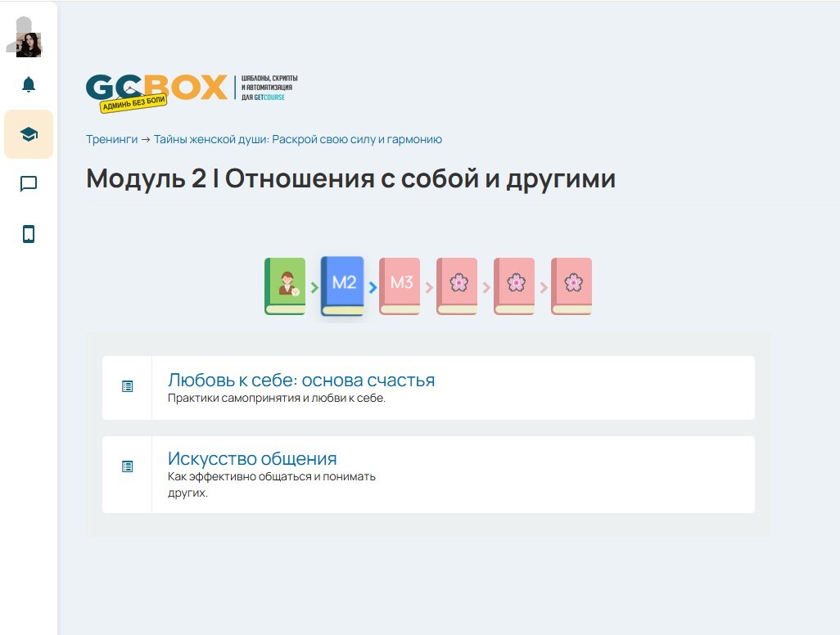The image size is (840, 635).
Task: Click the list icon beside Искусство общения
Action: point(127,466)
